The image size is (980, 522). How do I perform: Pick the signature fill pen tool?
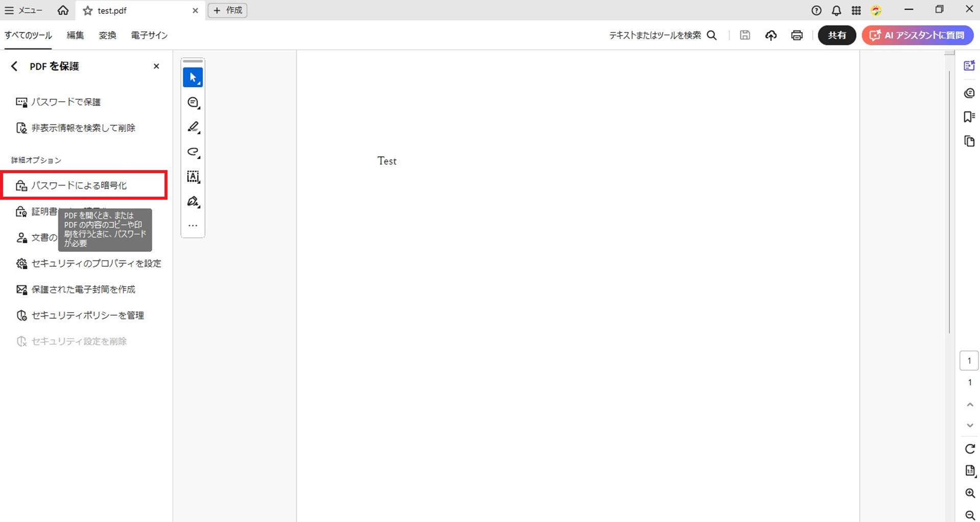pos(192,202)
